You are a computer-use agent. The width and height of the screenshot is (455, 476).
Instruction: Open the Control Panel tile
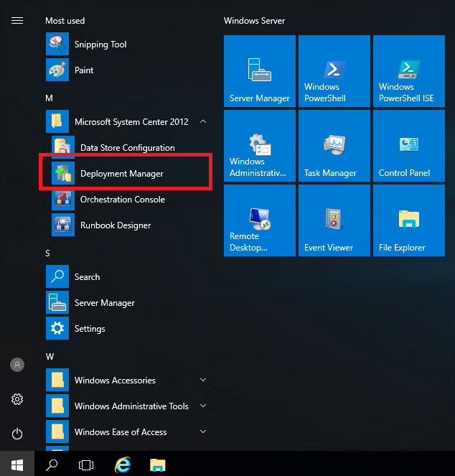tap(406, 146)
